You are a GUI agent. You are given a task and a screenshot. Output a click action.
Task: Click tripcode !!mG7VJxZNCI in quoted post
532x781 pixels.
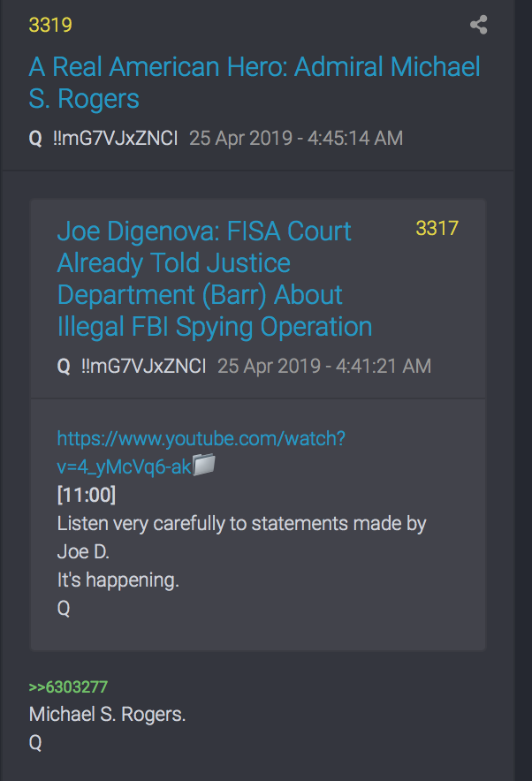tap(143, 366)
